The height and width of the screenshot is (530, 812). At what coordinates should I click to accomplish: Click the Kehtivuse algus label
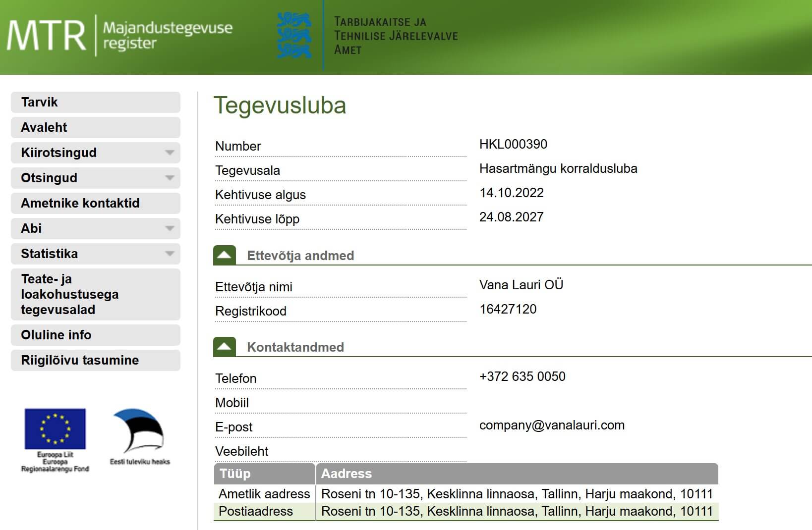(x=260, y=195)
